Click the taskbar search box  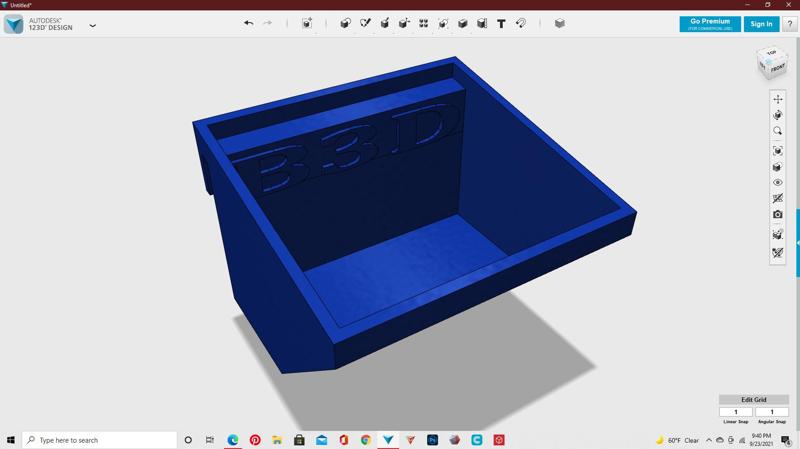tap(99, 440)
